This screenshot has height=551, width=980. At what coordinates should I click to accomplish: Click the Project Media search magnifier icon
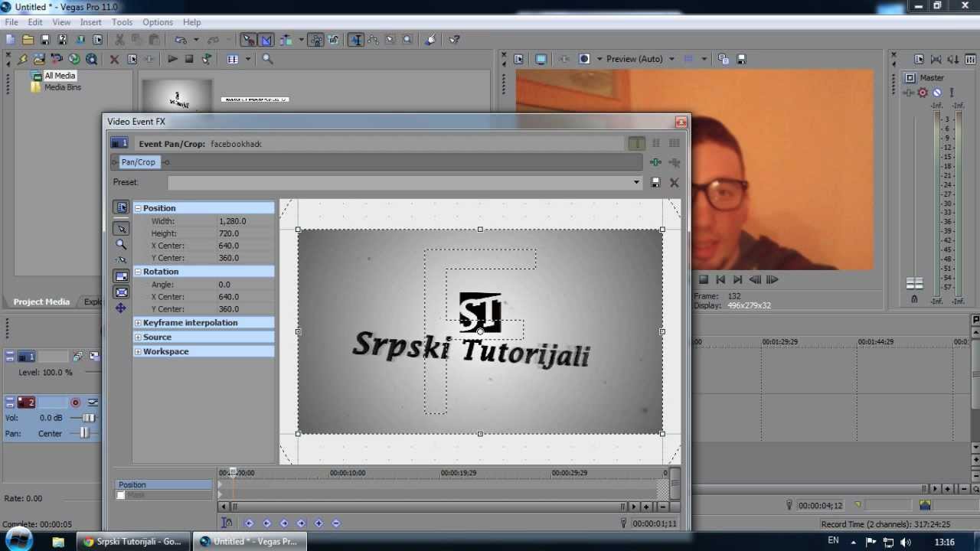pyautogui.click(x=267, y=59)
